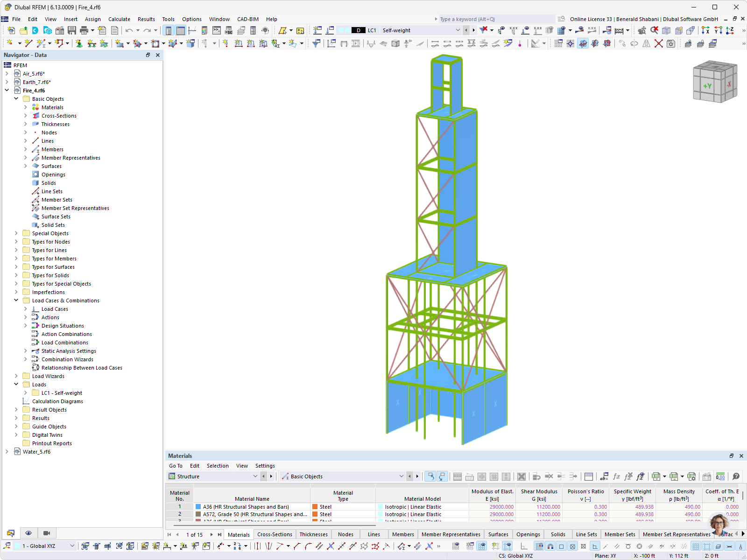This screenshot has height=560, width=747.
Task: Click the Undo arrow icon
Action: click(129, 30)
